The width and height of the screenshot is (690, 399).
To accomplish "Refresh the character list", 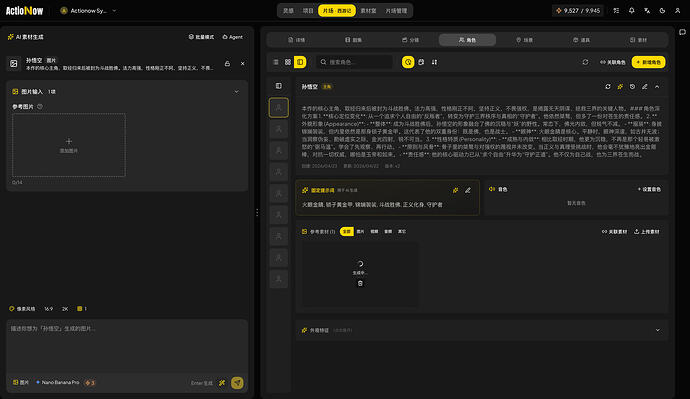I will pos(585,62).
